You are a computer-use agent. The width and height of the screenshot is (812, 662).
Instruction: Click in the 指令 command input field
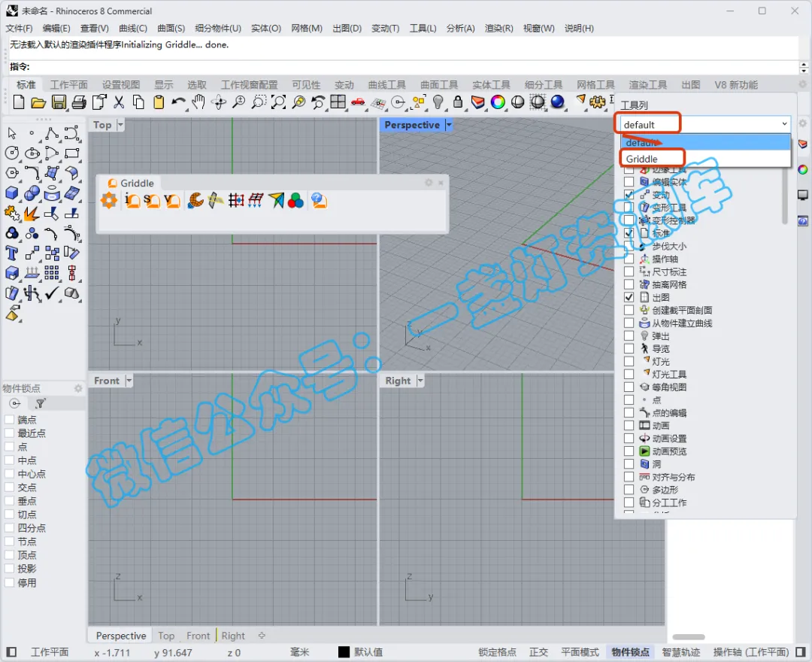coord(414,67)
